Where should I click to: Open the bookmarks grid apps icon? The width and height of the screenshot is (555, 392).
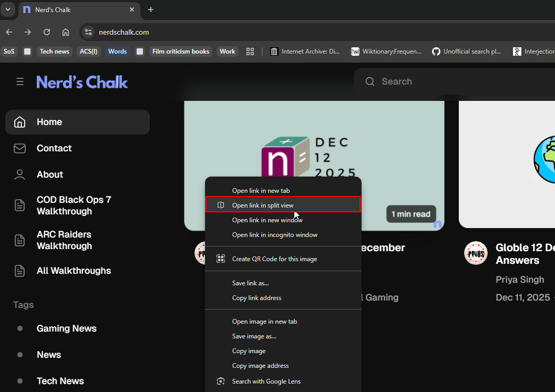[250, 51]
